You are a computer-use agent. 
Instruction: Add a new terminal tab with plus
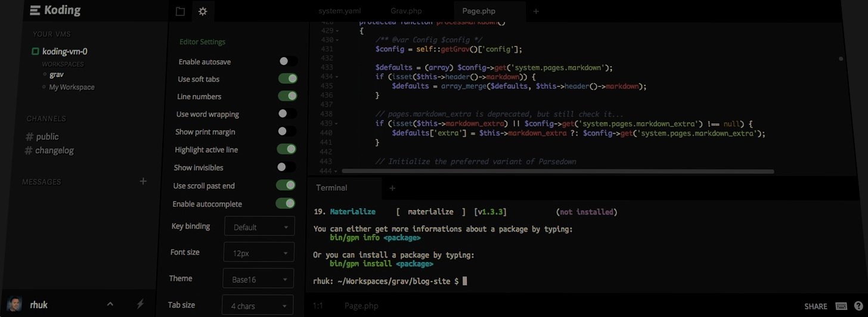click(392, 188)
